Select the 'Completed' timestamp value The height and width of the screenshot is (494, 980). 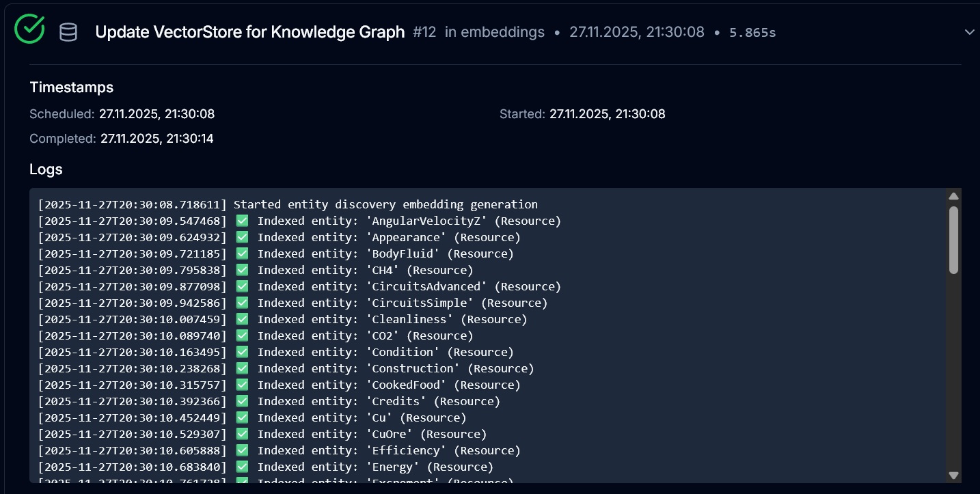click(x=157, y=138)
